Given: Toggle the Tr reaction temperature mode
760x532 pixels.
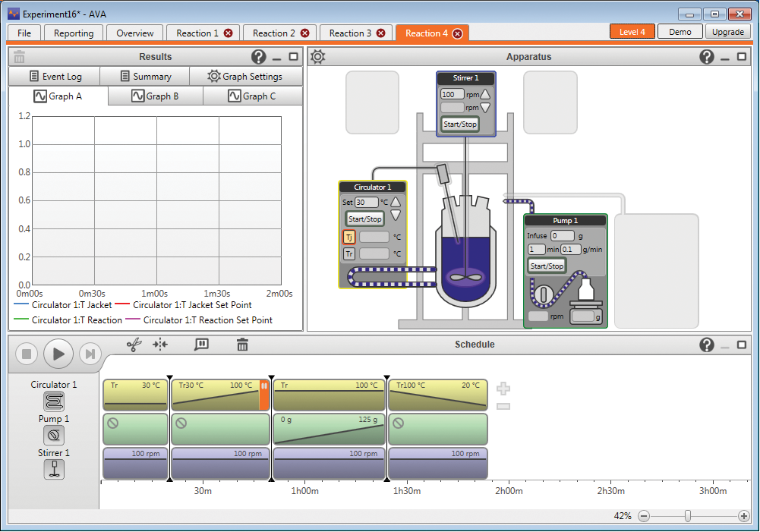Looking at the screenshot, I should pos(348,253).
